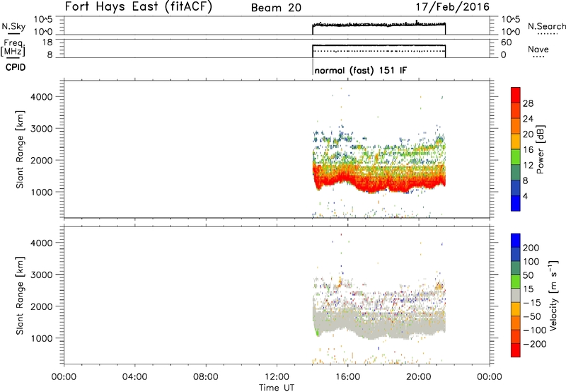This screenshot has height=392, width=566.
Task: Click the dark blue top of velocity colorbar
Action: point(516,241)
